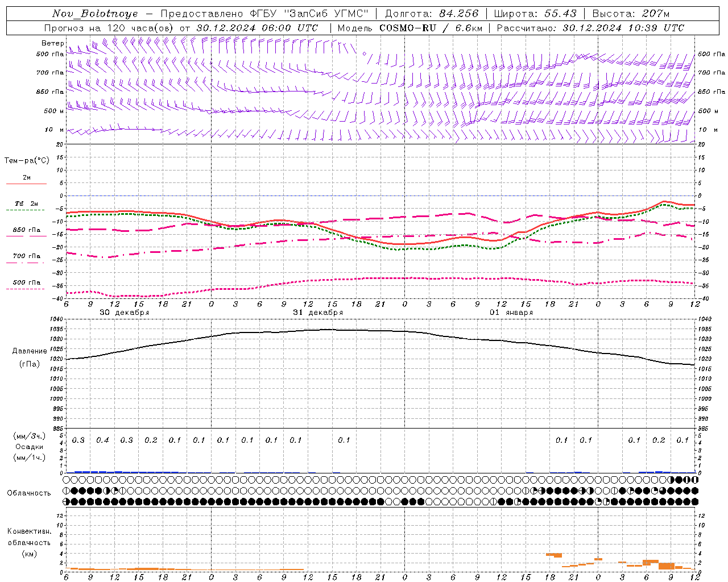Click the 700 гПа wind label on right
Screen dimensions: 728x582
click(712, 73)
